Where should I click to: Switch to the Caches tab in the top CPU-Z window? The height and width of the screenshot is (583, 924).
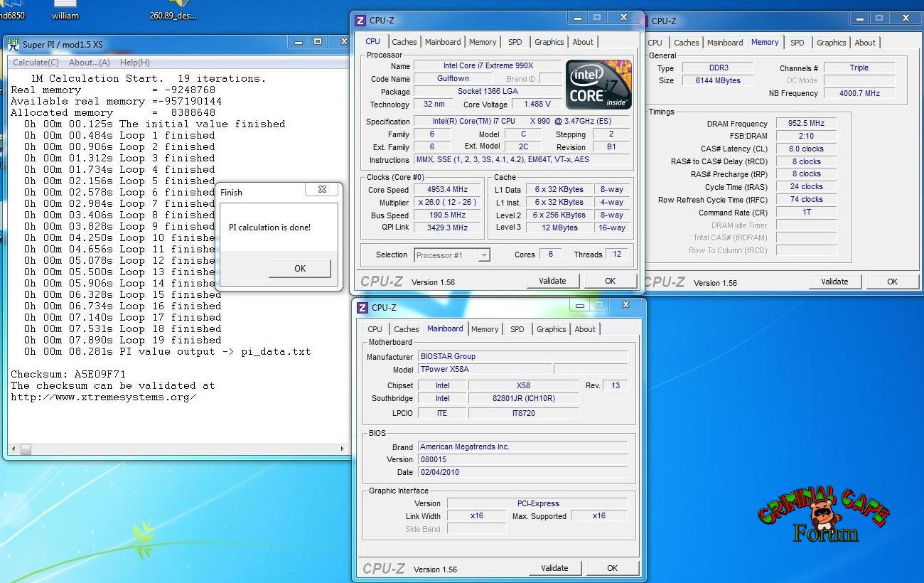(x=404, y=42)
